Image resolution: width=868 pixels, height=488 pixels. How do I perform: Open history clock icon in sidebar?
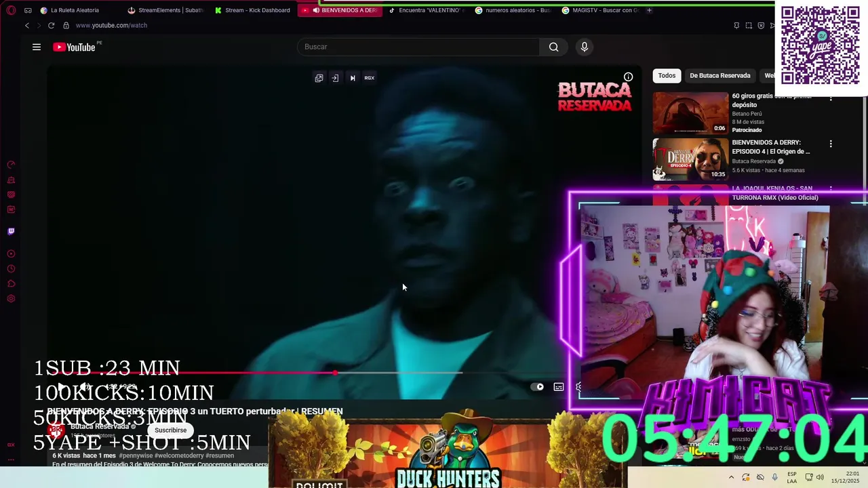[x=11, y=269]
